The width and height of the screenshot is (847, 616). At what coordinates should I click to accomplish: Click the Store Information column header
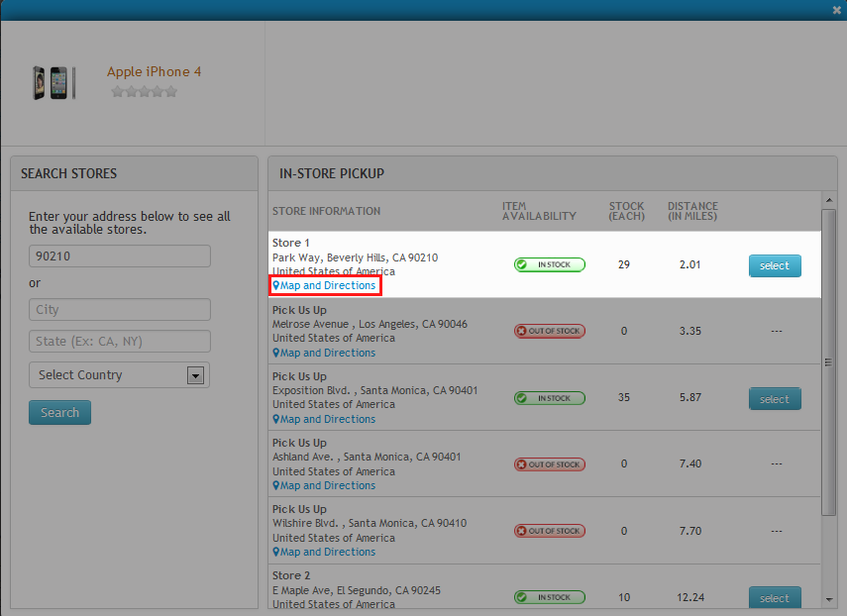326,211
